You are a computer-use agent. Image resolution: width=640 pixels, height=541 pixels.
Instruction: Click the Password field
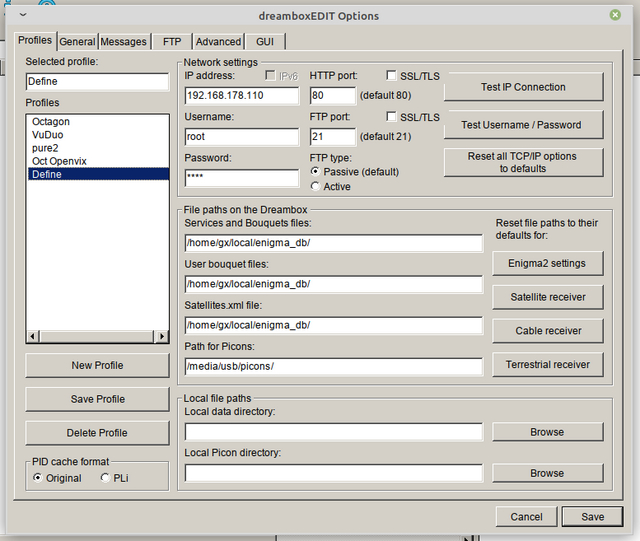pyautogui.click(x=242, y=178)
